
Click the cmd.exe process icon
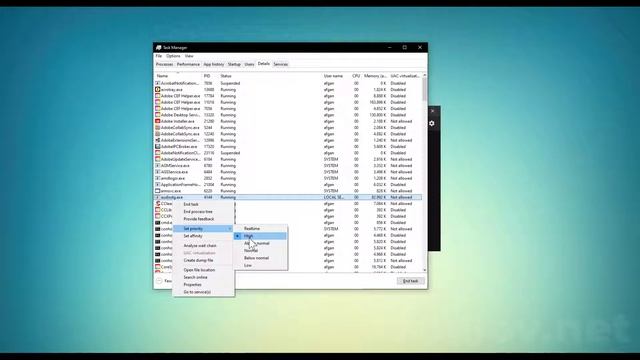click(x=158, y=222)
